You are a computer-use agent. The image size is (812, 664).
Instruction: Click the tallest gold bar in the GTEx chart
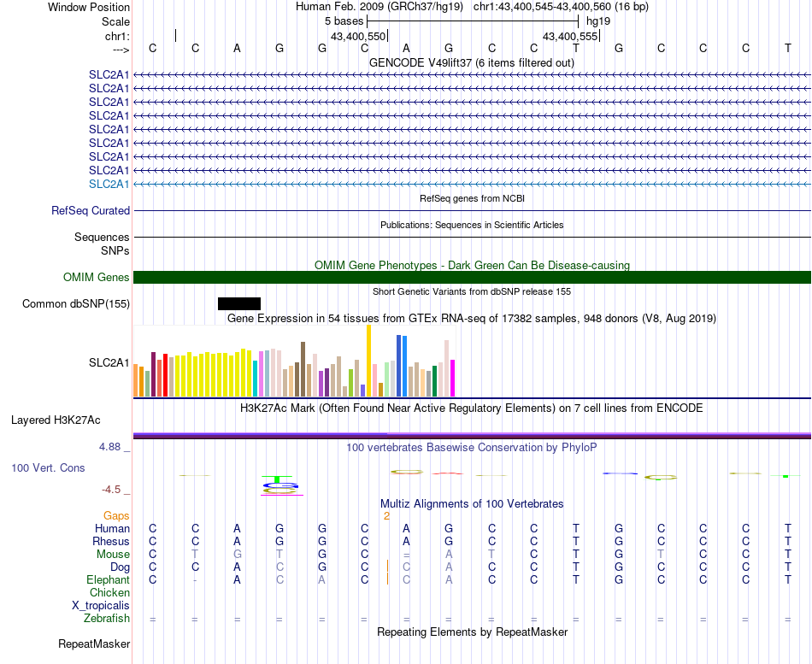368,361
